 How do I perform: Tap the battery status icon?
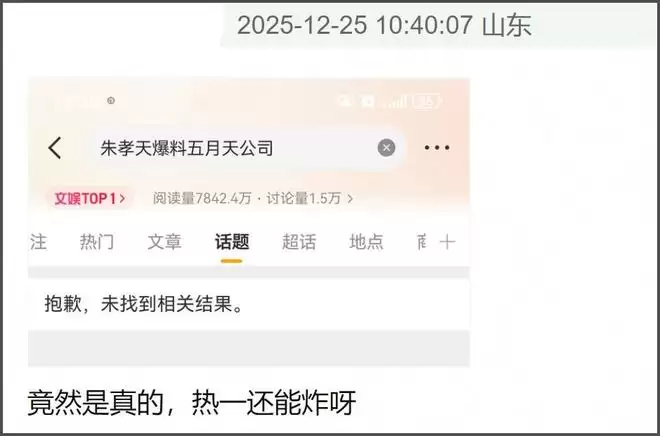point(427,101)
